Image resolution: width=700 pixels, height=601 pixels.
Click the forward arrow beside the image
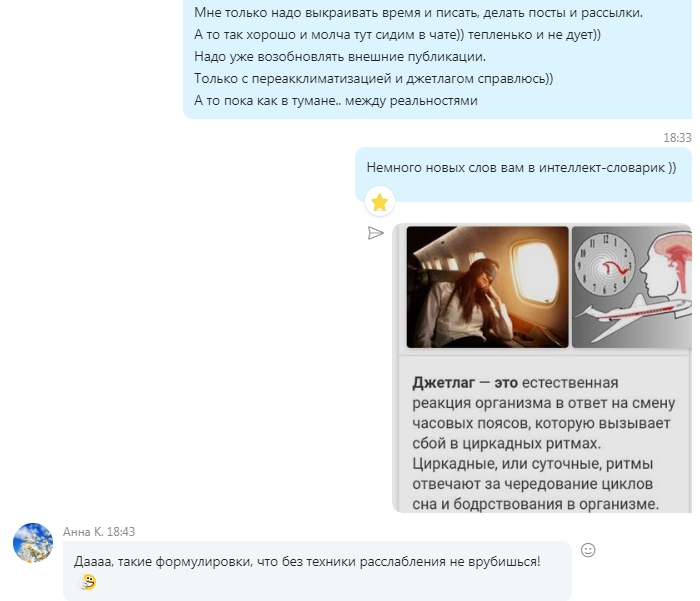coord(375,233)
